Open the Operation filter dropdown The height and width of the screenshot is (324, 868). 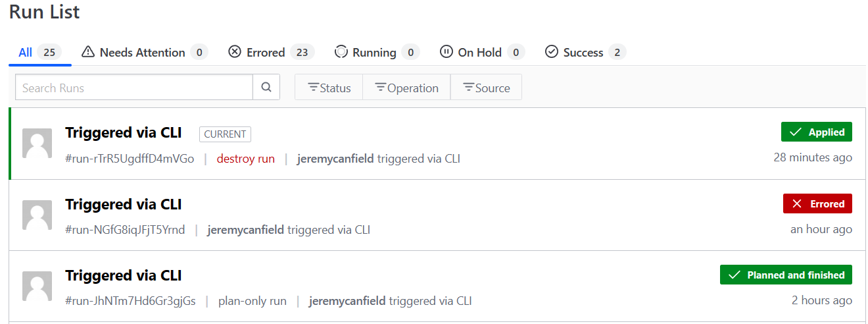(x=406, y=87)
